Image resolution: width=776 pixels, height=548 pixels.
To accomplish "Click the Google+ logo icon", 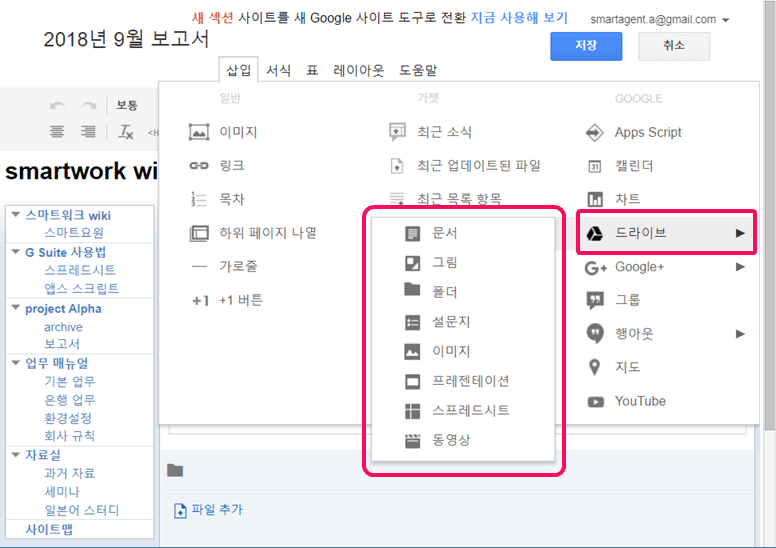I will 595,267.
